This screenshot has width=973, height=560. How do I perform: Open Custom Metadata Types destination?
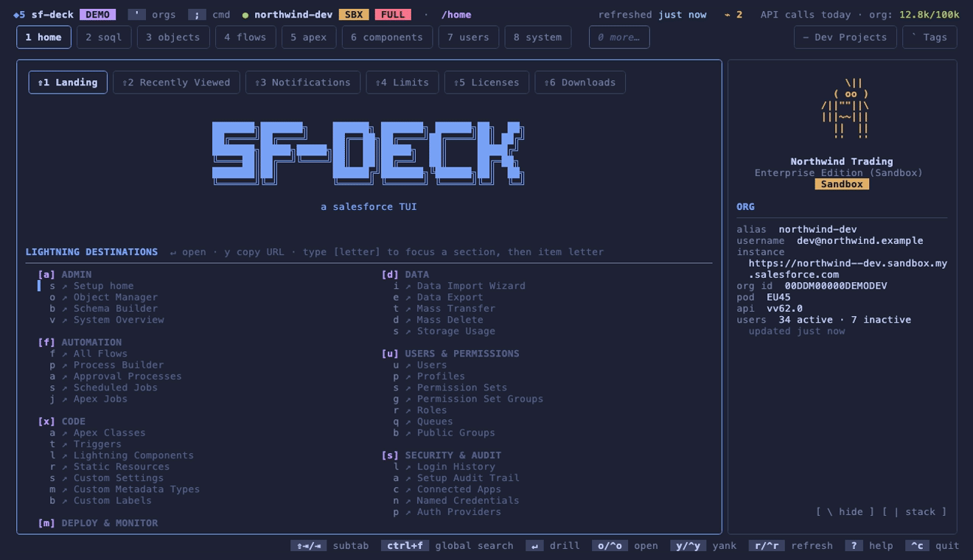(x=125, y=489)
